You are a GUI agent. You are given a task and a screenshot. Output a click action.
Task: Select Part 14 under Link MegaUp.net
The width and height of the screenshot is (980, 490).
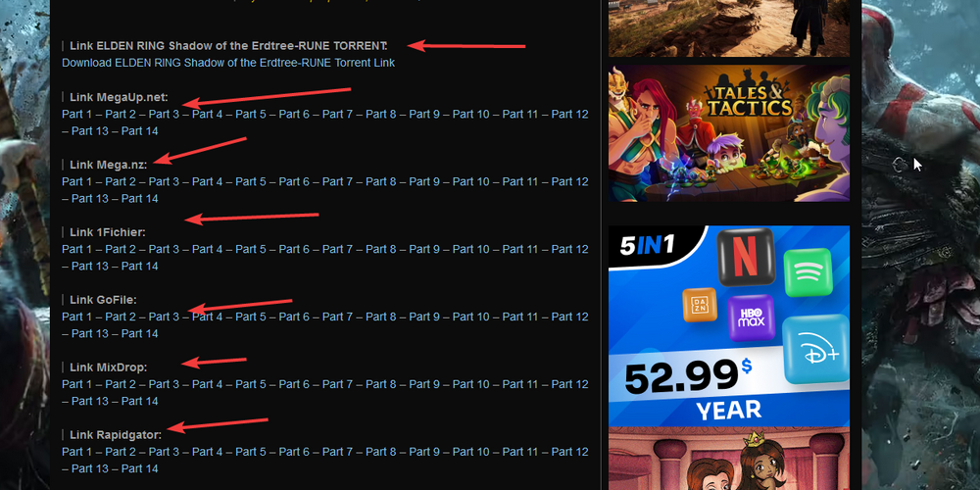tap(139, 131)
